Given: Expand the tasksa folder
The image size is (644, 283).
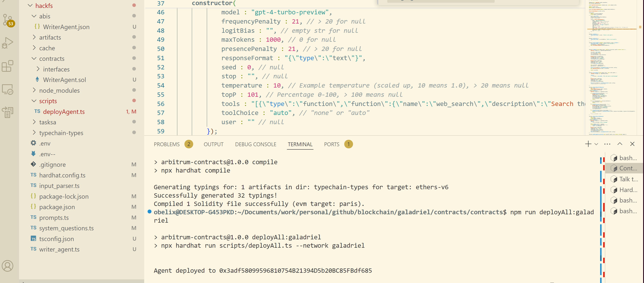Looking at the screenshot, I should 34,122.
